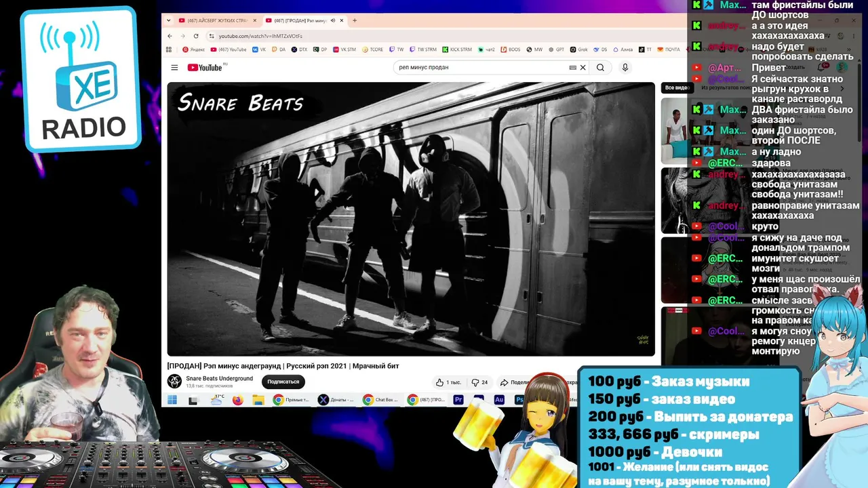
Task: Subscribe with the Подписаться button
Action: point(283,382)
